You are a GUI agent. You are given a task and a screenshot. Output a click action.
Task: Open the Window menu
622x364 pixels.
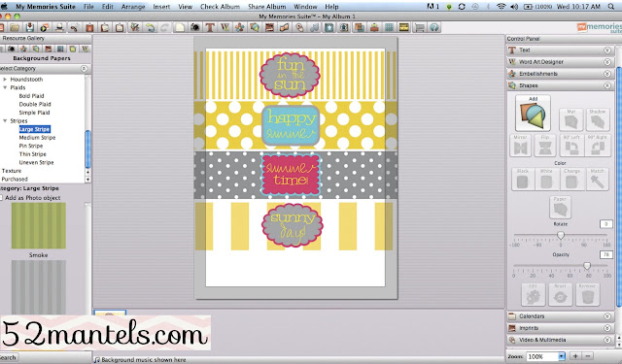coord(305,7)
